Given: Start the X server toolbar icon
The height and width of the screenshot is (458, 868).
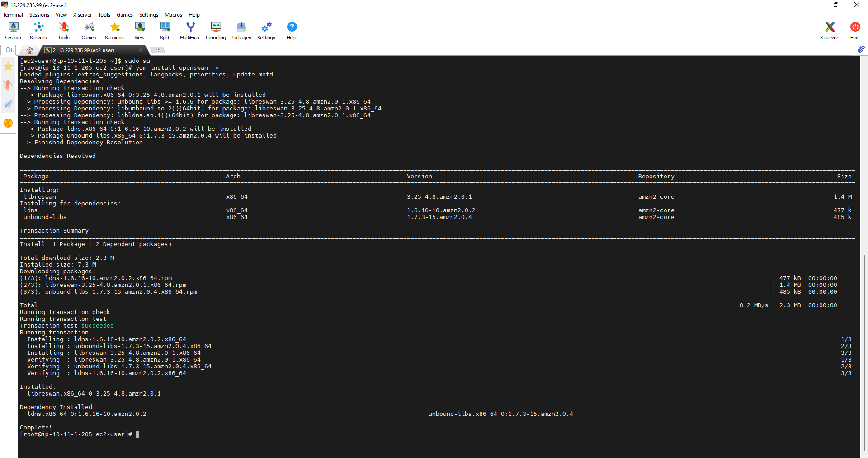Looking at the screenshot, I should (x=829, y=31).
